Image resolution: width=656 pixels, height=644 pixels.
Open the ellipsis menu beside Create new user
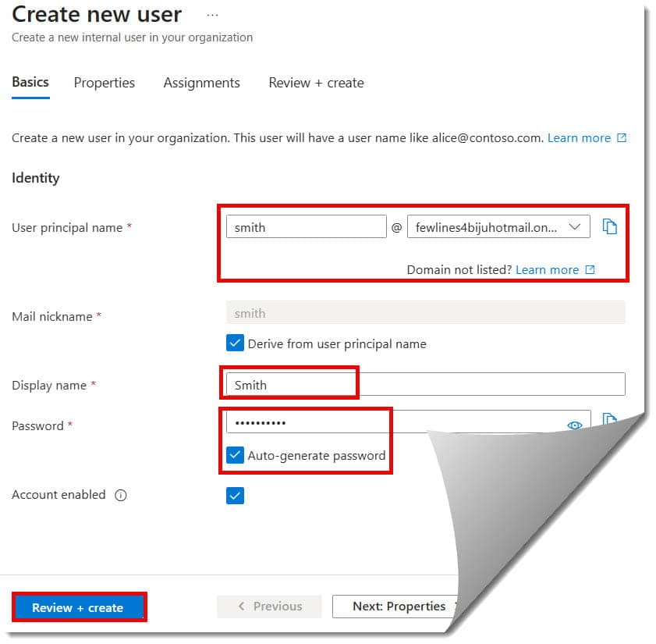[212, 14]
